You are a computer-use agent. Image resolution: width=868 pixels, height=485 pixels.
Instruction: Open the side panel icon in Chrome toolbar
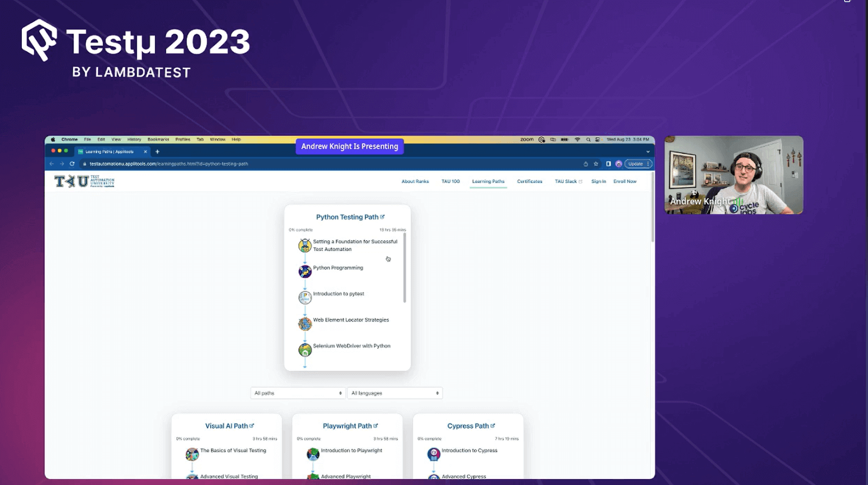[x=608, y=164]
